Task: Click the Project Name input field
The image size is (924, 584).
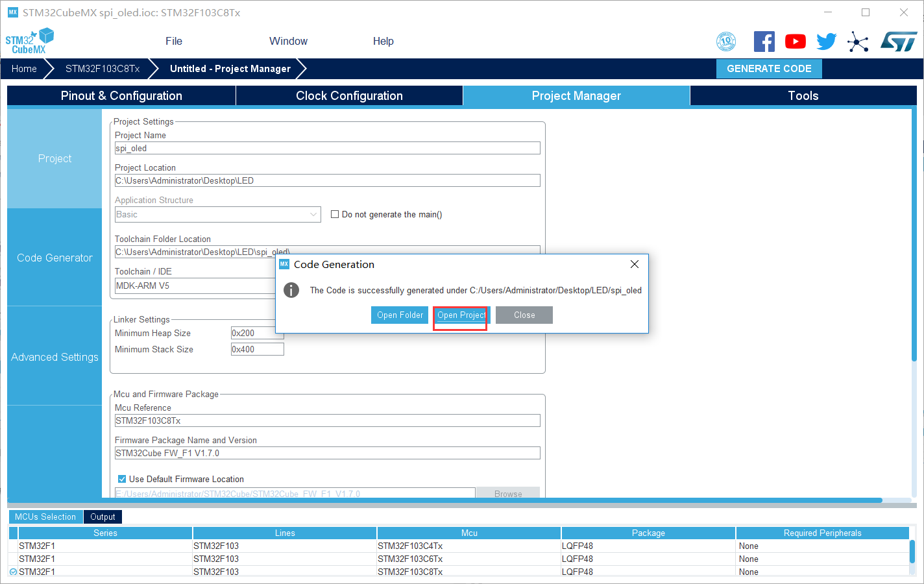Action: [x=328, y=148]
